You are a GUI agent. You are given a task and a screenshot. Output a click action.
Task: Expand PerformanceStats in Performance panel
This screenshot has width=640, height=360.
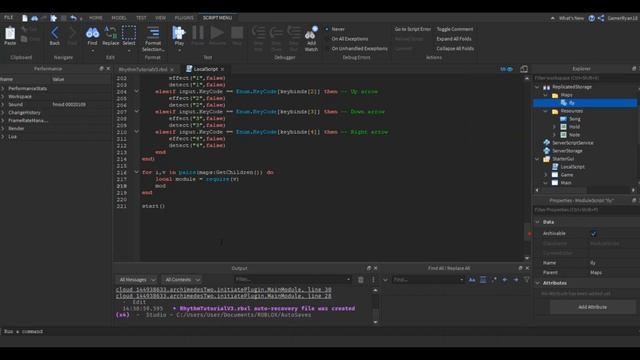coord(3,89)
